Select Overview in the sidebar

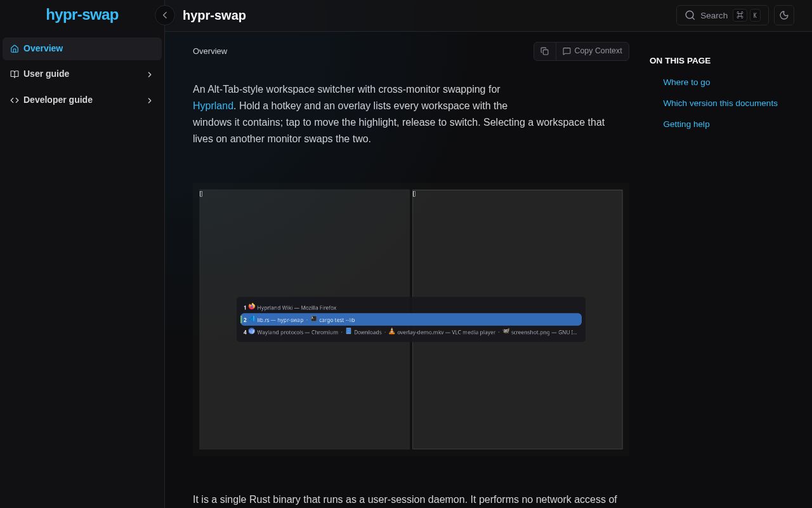[82, 49]
